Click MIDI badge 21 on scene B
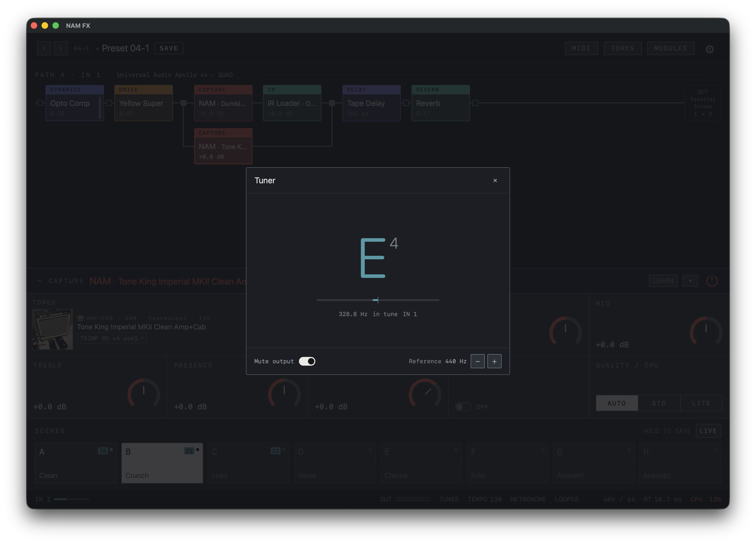The image size is (756, 544). 189,451
